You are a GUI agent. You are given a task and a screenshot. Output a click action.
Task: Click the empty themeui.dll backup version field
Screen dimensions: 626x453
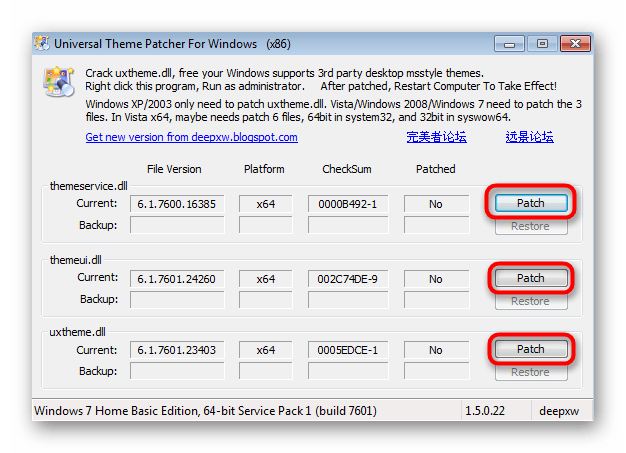coord(177,300)
